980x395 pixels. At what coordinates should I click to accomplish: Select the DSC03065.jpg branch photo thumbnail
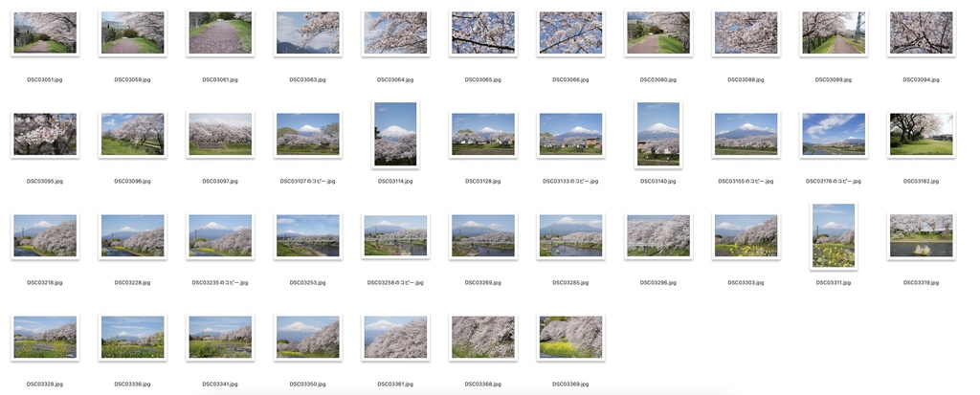(483, 33)
